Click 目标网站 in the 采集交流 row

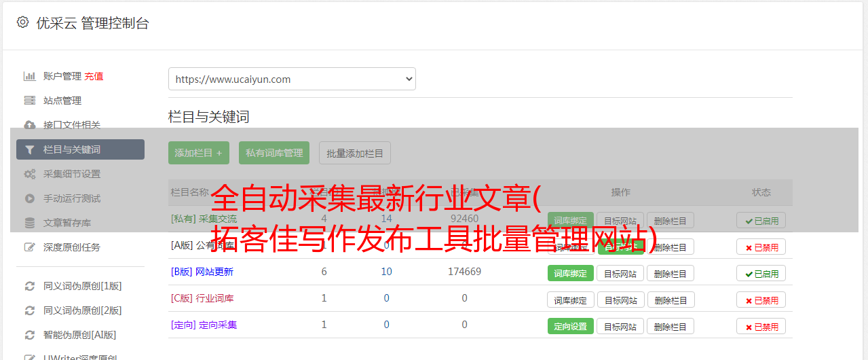620,221
